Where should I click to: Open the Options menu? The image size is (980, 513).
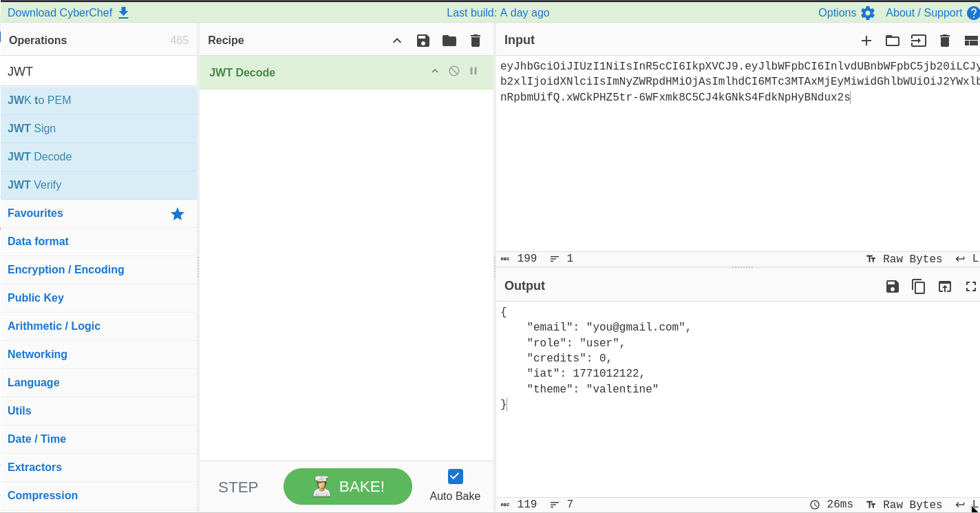846,12
